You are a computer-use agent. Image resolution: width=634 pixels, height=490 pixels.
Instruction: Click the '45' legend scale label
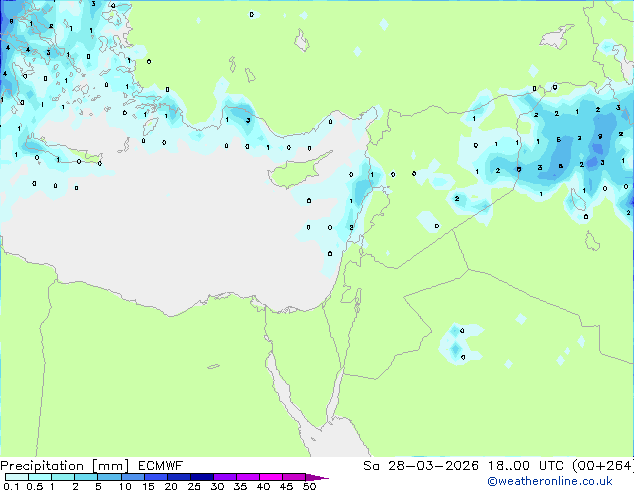(x=286, y=486)
